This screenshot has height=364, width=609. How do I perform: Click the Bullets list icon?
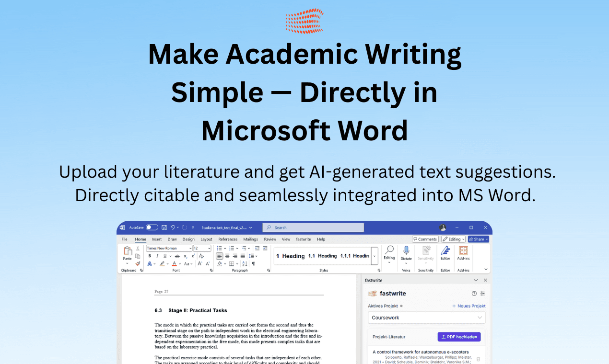[x=219, y=248]
